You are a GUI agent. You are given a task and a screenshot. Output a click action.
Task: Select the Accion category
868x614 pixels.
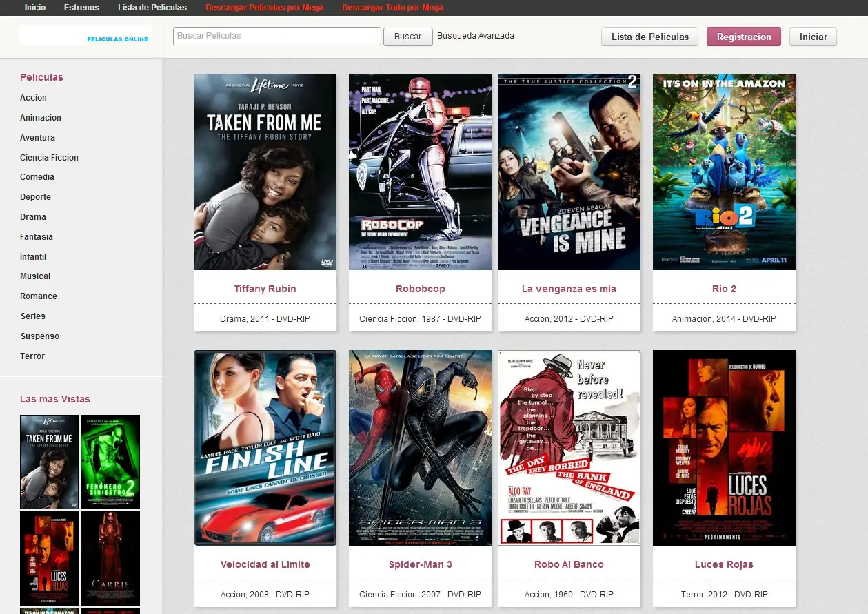click(x=33, y=98)
